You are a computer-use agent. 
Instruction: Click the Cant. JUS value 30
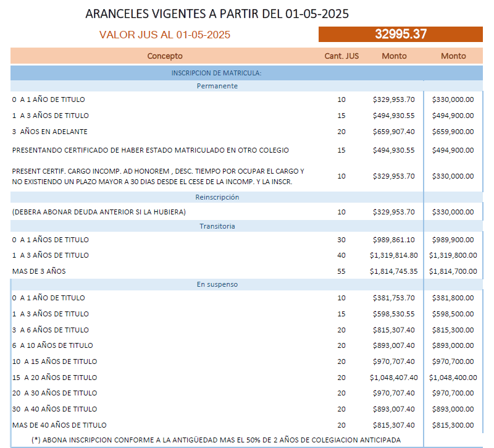point(341,240)
